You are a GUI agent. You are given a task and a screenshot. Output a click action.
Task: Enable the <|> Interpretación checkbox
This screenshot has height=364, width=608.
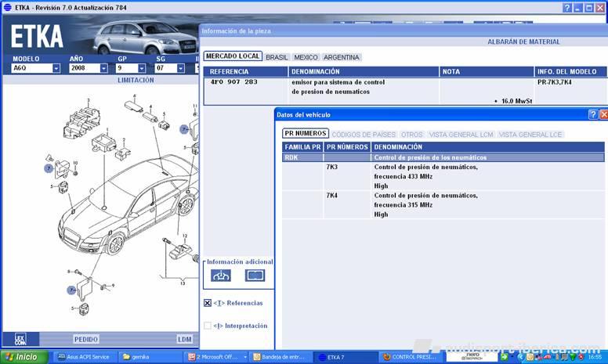[x=208, y=326]
